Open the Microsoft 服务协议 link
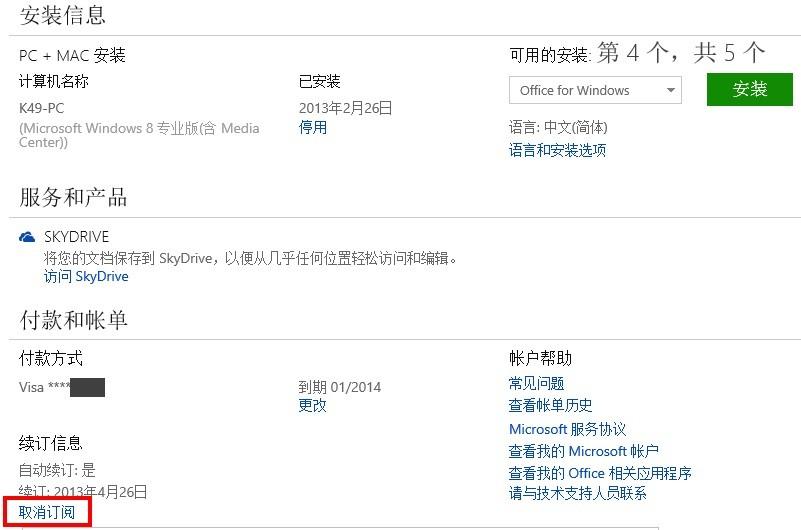The height and width of the screenshot is (530, 801). (567, 429)
